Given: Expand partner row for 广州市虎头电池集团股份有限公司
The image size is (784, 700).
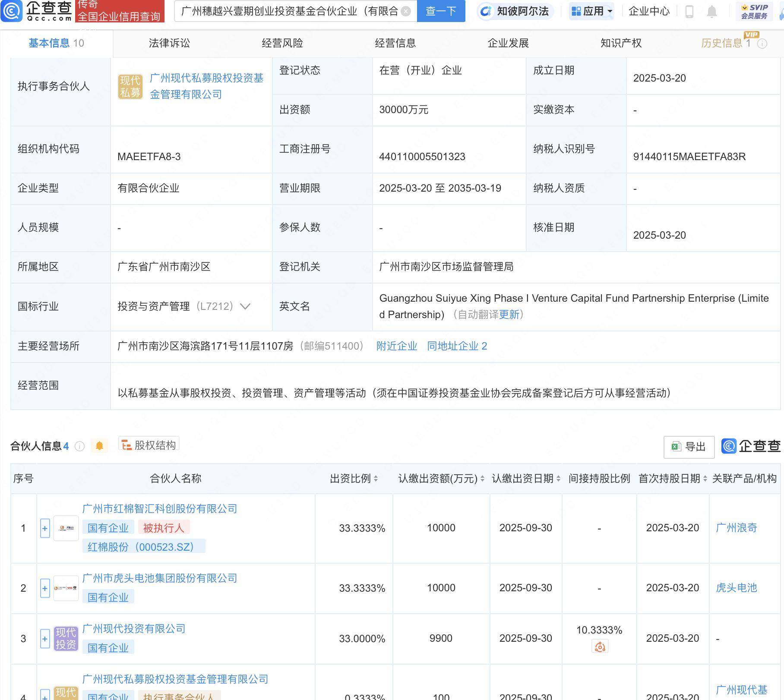Looking at the screenshot, I should [x=45, y=588].
